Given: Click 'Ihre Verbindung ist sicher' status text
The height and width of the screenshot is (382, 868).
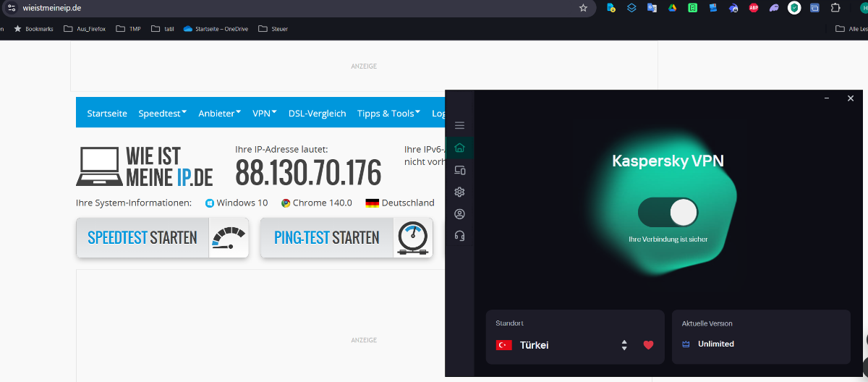Looking at the screenshot, I should (668, 239).
